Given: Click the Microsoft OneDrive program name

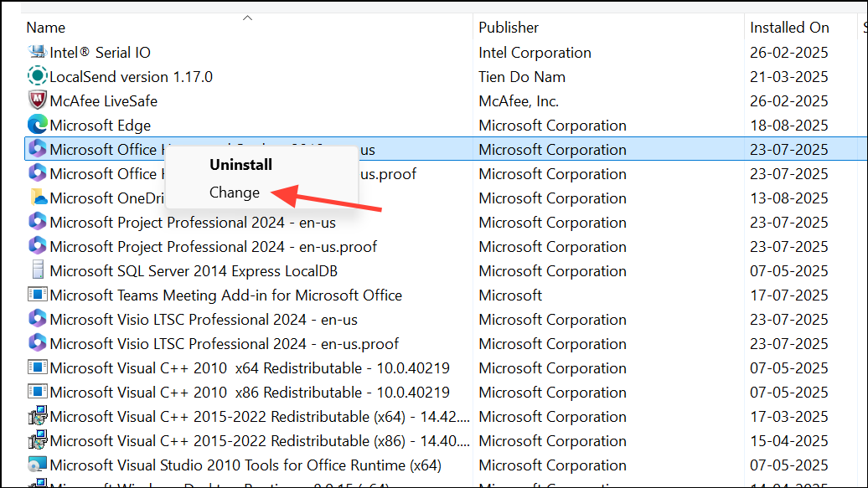Looking at the screenshot, I should tap(107, 198).
